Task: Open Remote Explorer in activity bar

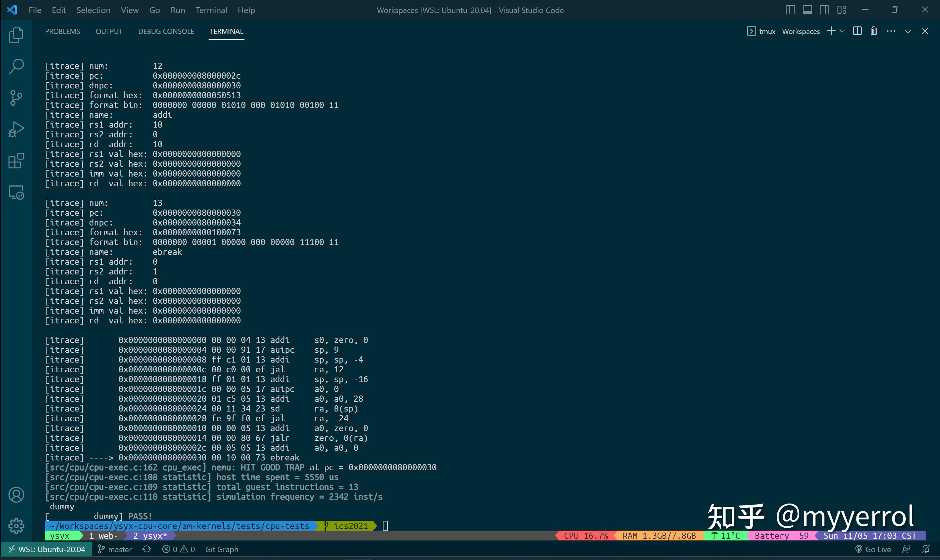Action: [x=16, y=193]
